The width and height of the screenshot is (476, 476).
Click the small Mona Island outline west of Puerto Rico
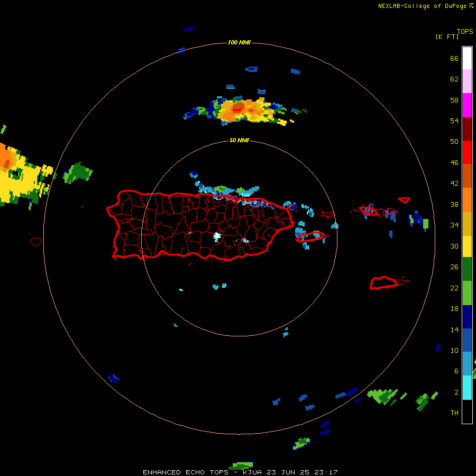pos(36,241)
